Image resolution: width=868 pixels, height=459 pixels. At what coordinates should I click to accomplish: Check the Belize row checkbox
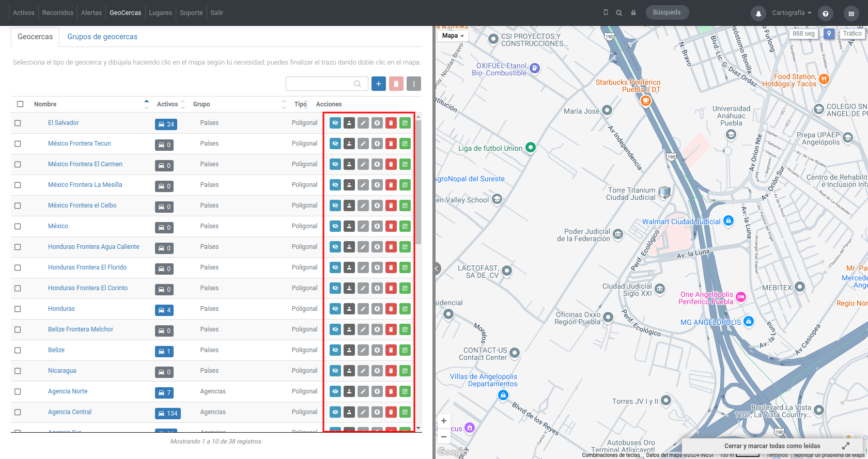tap(18, 350)
